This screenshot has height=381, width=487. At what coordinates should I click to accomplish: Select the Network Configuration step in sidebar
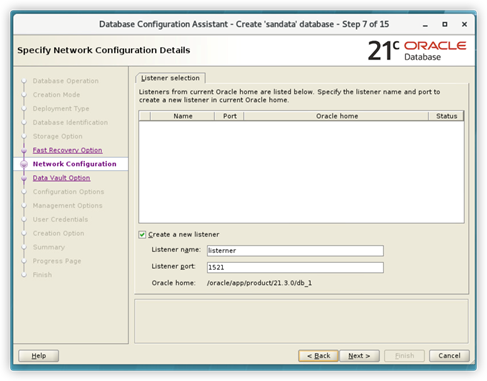click(x=74, y=164)
